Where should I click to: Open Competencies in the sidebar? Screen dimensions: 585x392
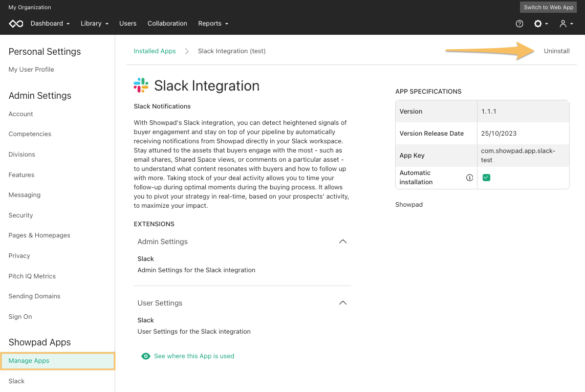[x=30, y=134]
